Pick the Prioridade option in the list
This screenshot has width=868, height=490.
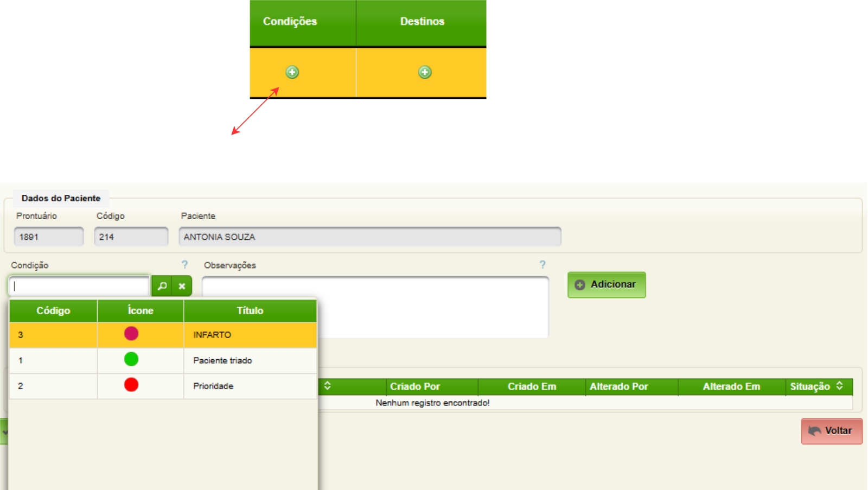(213, 386)
